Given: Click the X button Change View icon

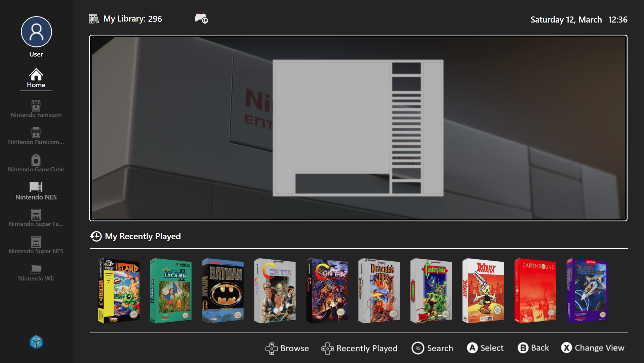Looking at the screenshot, I should [566, 348].
